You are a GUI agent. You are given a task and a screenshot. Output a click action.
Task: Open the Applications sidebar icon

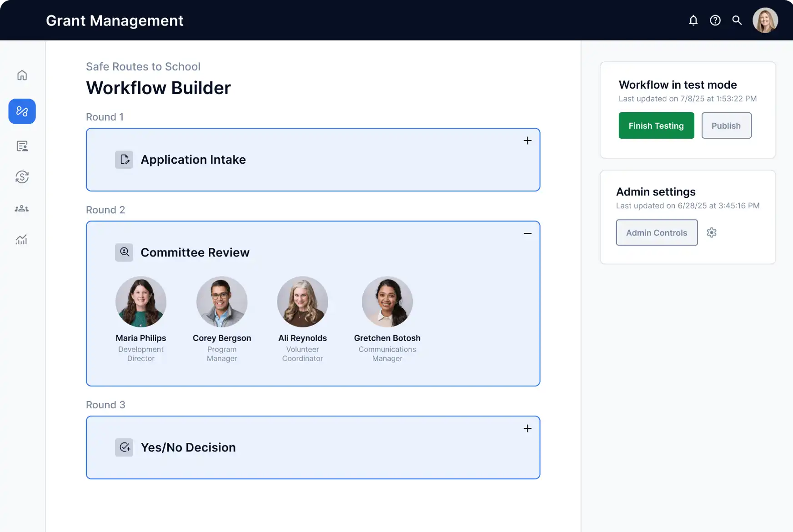[x=21, y=146]
